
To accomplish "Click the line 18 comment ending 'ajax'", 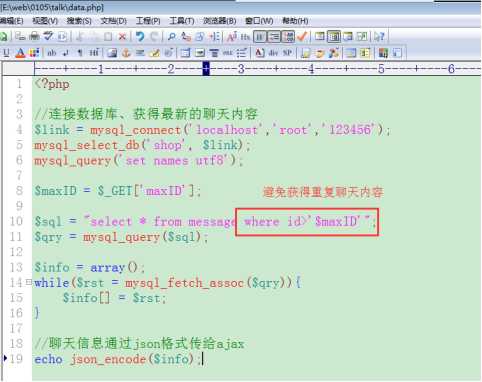I will (139, 343).
